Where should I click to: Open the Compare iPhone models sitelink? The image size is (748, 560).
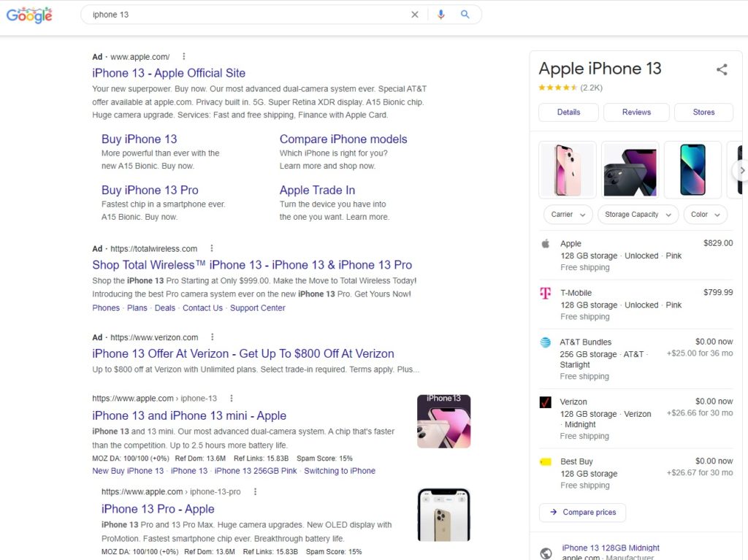pyautogui.click(x=343, y=139)
